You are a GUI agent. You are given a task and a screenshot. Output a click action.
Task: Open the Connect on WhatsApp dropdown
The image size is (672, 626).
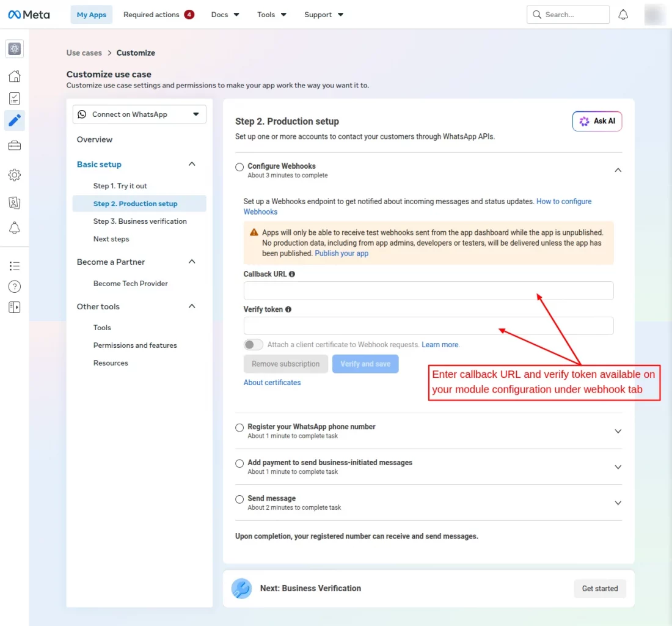pyautogui.click(x=139, y=114)
